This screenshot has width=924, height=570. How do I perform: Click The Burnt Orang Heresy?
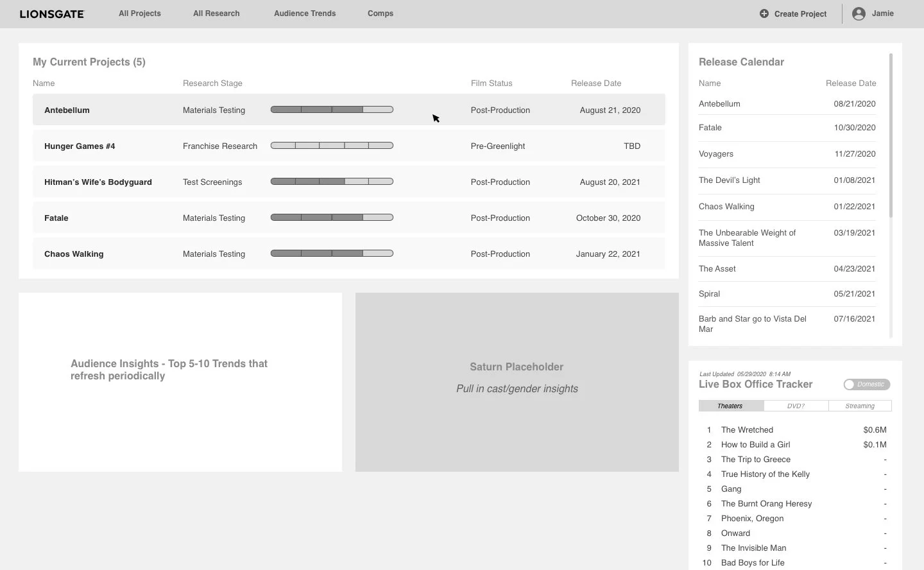pyautogui.click(x=766, y=504)
